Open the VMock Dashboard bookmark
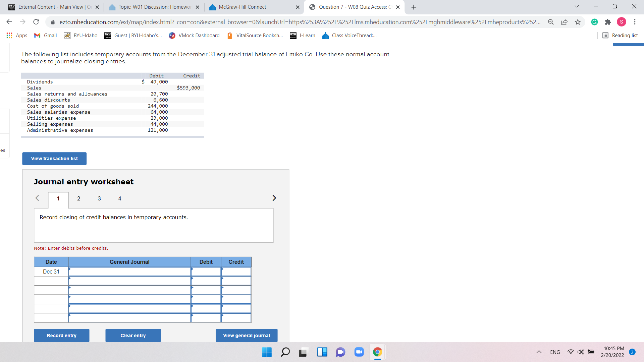The height and width of the screenshot is (362, 644). coord(194,35)
